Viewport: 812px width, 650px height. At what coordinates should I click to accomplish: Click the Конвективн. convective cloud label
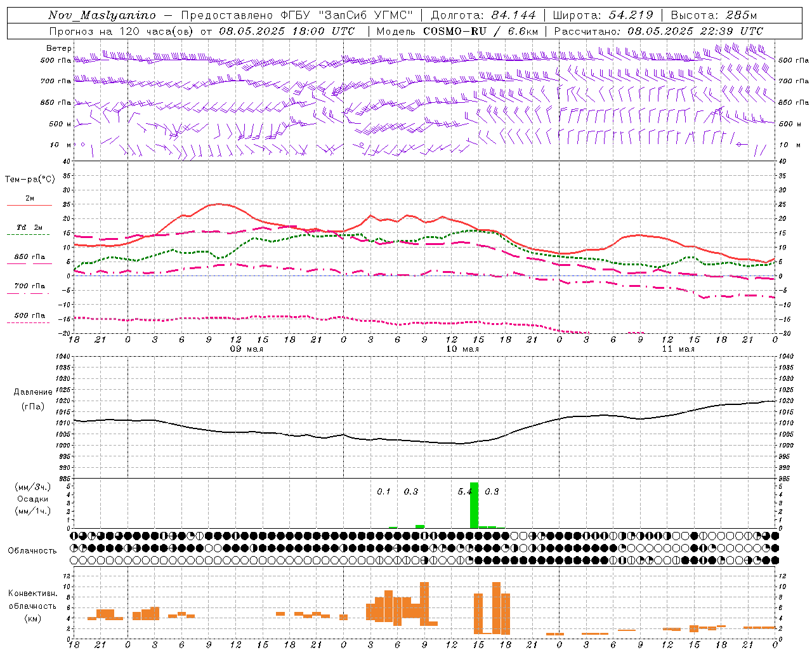[33, 594]
